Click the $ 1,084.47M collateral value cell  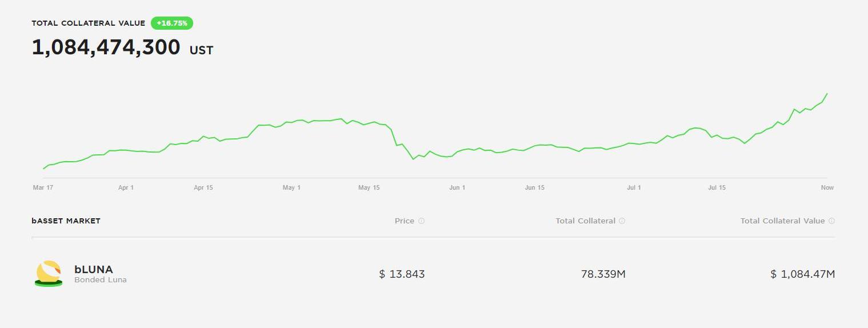pos(802,274)
